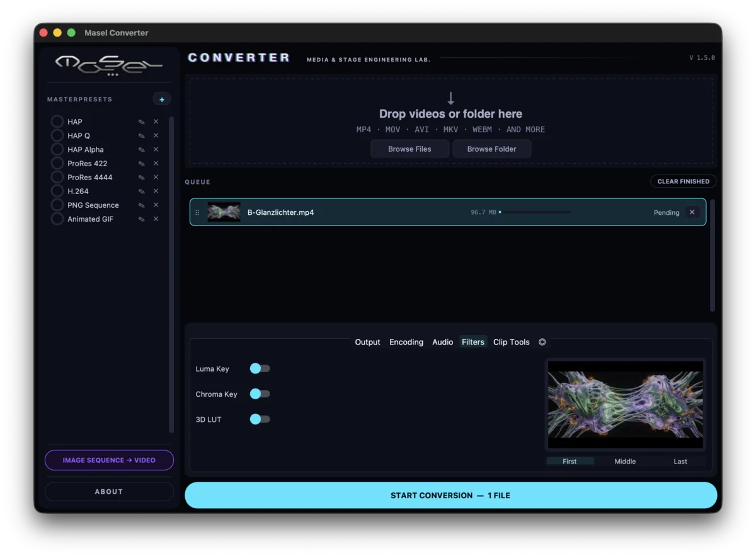Image resolution: width=756 pixels, height=558 pixels.
Task: Click the master presets list scrollbar
Action: [171, 274]
